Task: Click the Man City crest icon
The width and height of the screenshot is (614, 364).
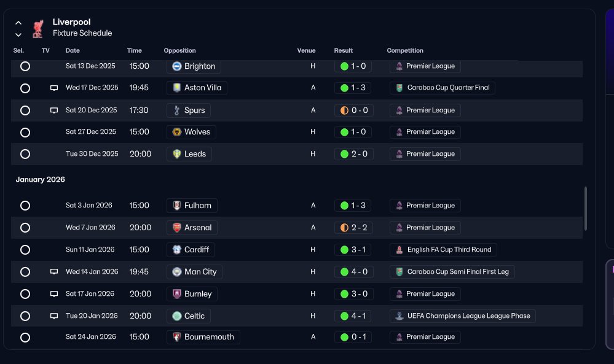Action: pos(177,272)
